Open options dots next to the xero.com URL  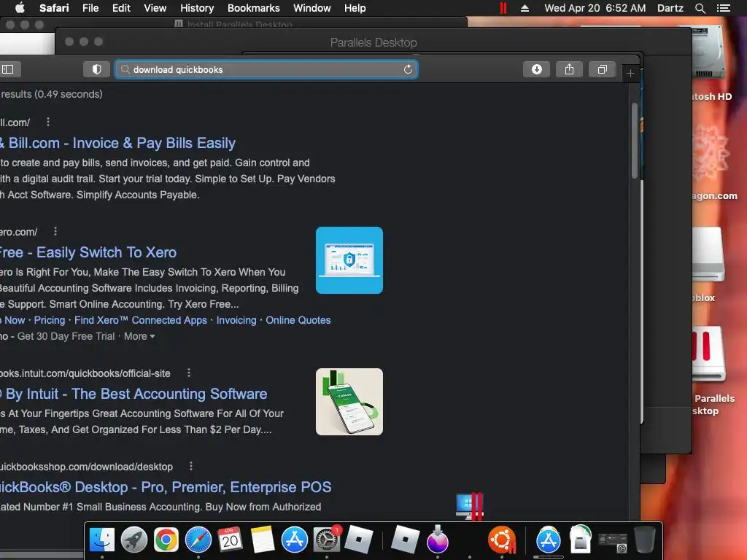tap(55, 231)
